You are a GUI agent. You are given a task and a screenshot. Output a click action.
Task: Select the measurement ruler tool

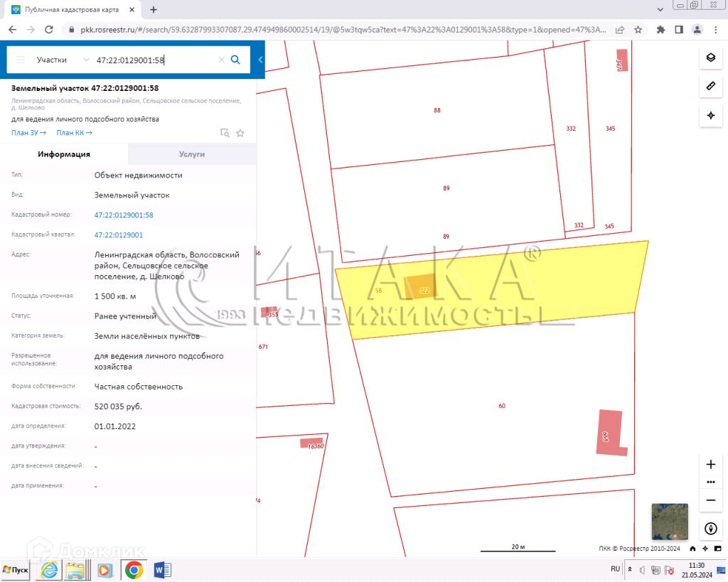pyautogui.click(x=710, y=87)
